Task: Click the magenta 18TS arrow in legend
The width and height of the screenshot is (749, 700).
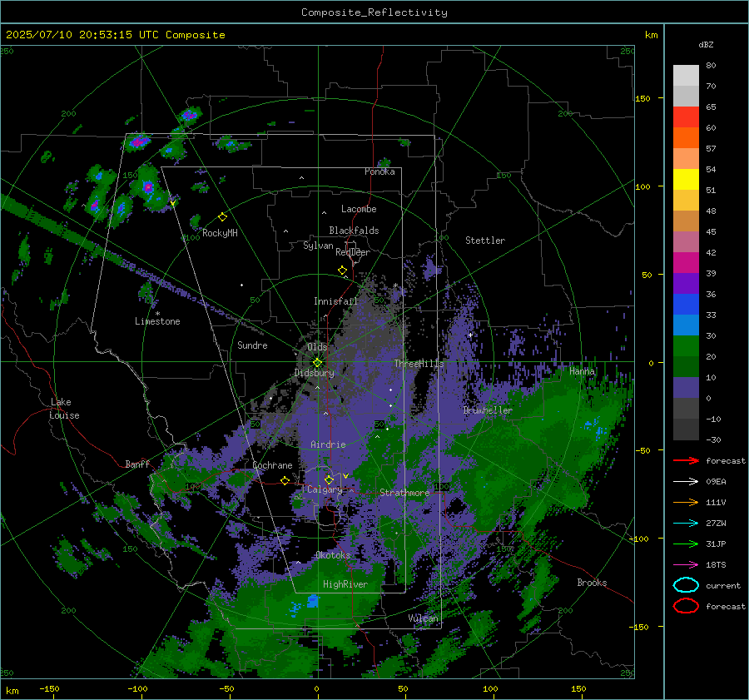Action: tap(686, 564)
